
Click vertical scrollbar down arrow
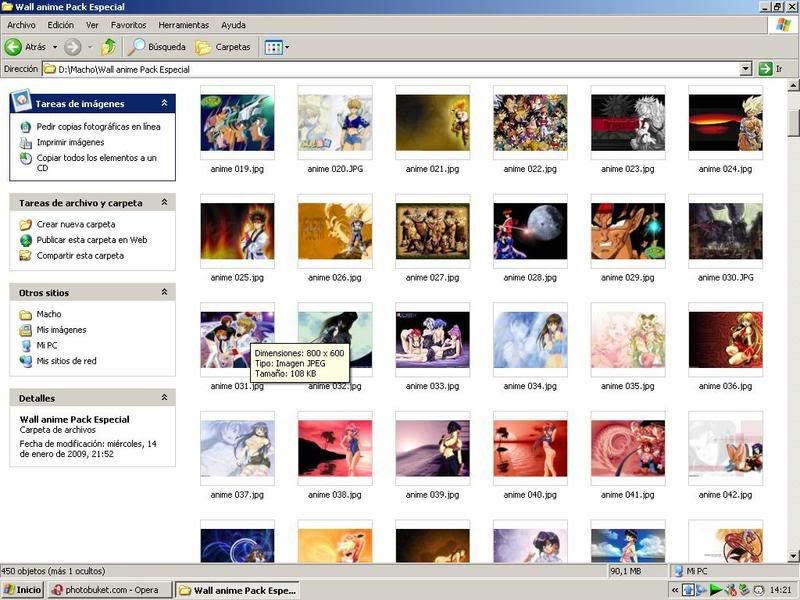pos(793,556)
